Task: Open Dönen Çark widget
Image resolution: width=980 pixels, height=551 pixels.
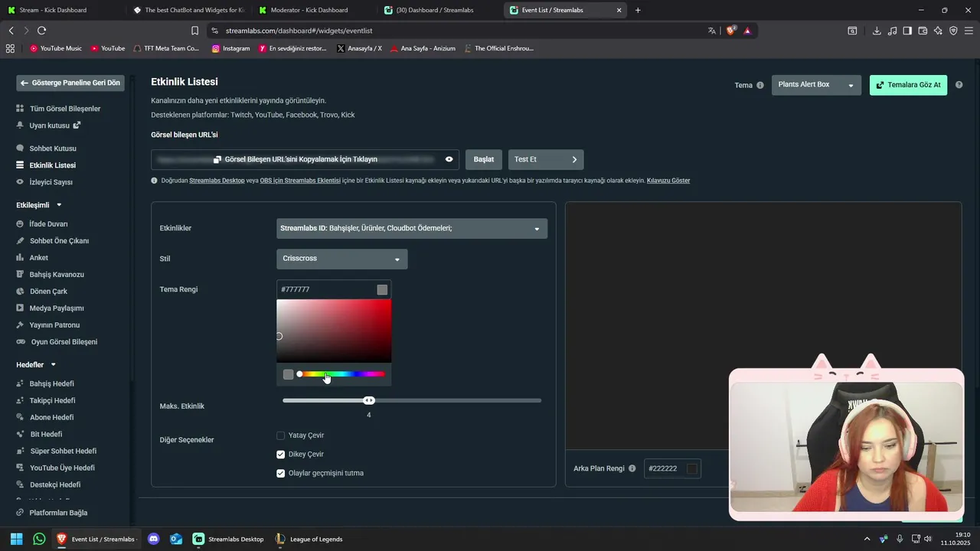Action: coord(48,292)
